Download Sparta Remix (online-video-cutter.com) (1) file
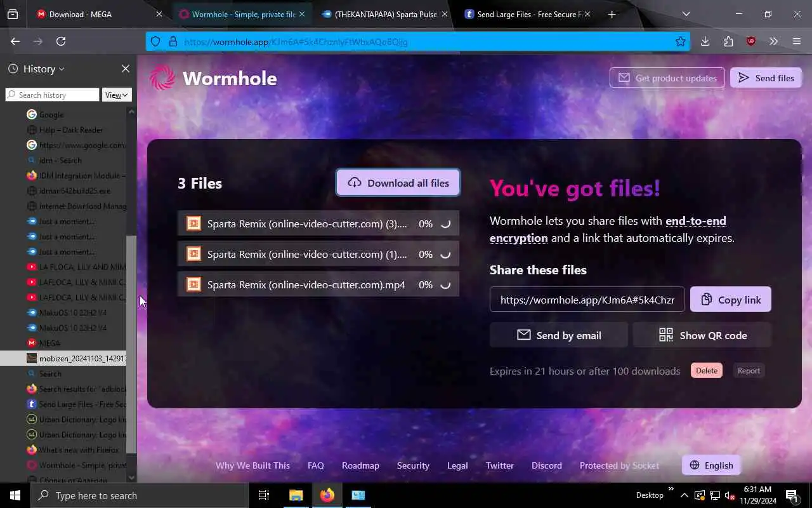The width and height of the screenshot is (812, 508). tap(318, 254)
